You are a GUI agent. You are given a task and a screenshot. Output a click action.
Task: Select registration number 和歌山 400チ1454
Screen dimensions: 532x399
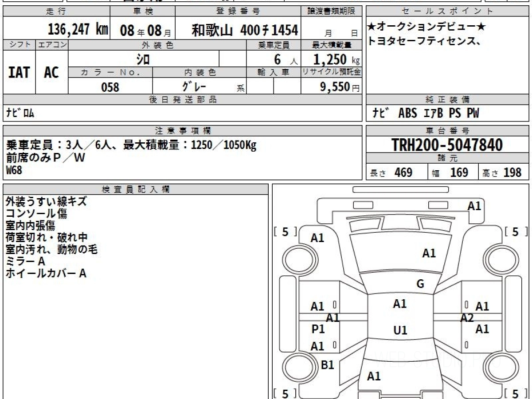pyautogui.click(x=245, y=30)
